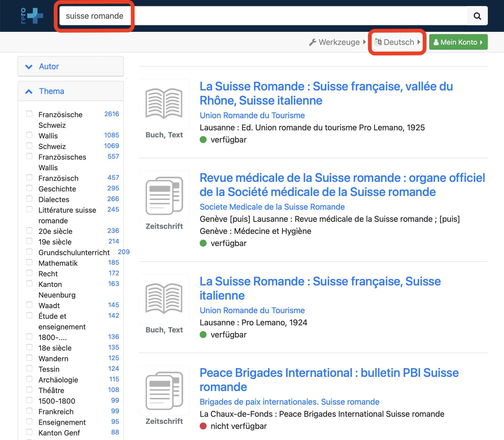Screen dimensions: 504x440
Task: Open Revue médicale de la Suisse romande title
Action: point(342,185)
